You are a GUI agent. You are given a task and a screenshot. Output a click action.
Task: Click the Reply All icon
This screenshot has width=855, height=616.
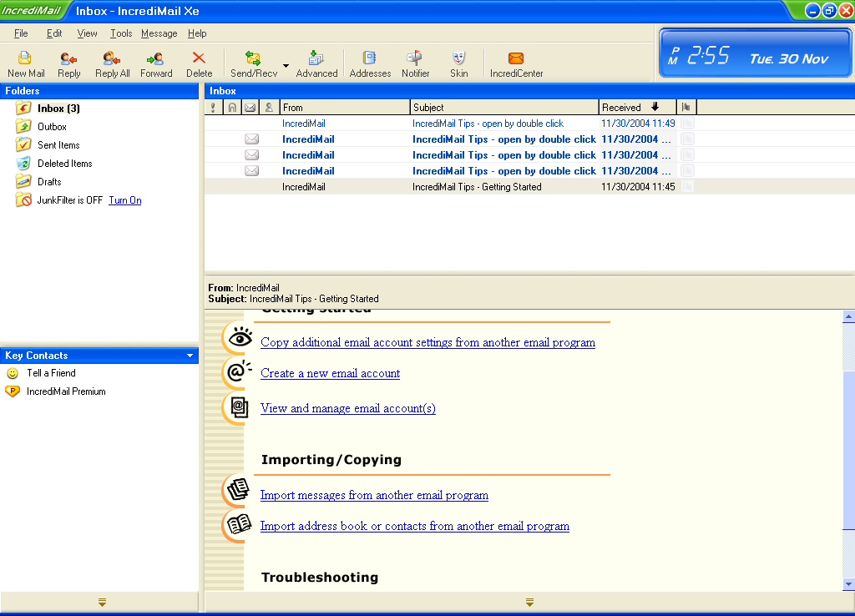pos(112,63)
